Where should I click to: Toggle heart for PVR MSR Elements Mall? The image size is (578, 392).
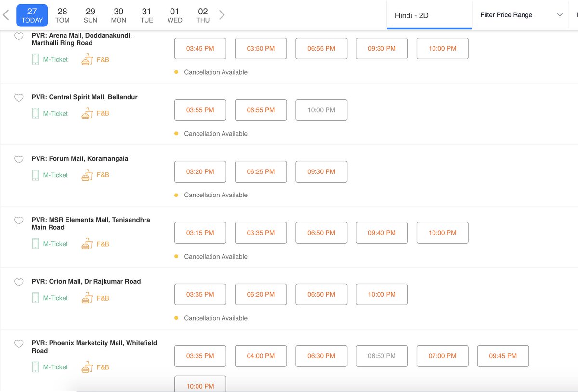19,221
